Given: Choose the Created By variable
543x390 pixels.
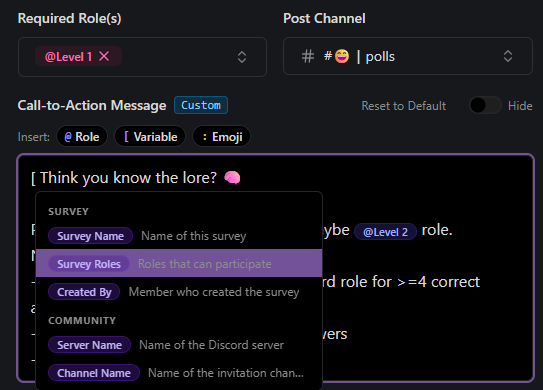Looking at the screenshot, I should 179,292.
